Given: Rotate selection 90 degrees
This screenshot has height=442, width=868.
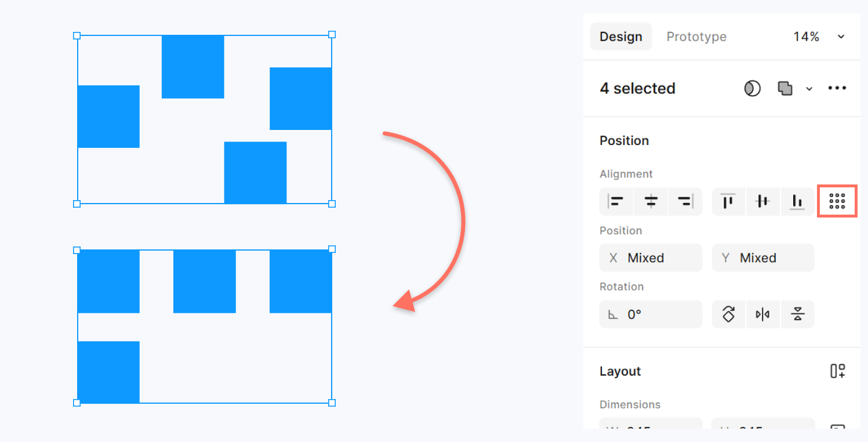Looking at the screenshot, I should tap(728, 314).
